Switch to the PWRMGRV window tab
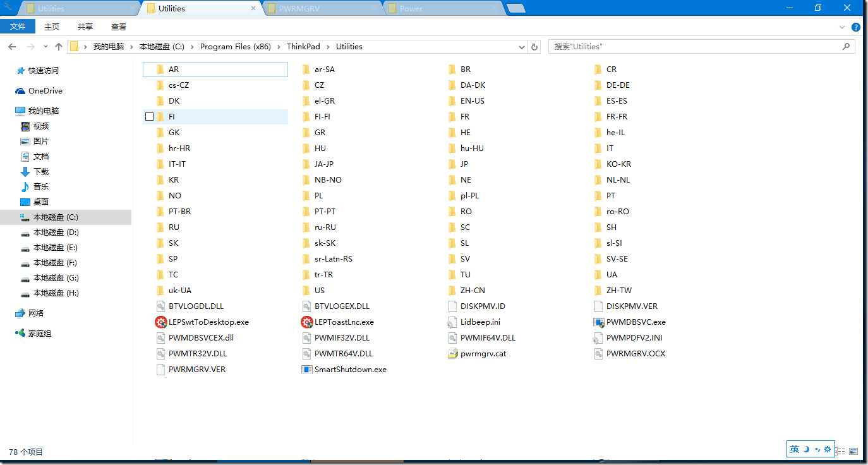Image resolution: width=868 pixels, height=465 pixels. click(322, 8)
